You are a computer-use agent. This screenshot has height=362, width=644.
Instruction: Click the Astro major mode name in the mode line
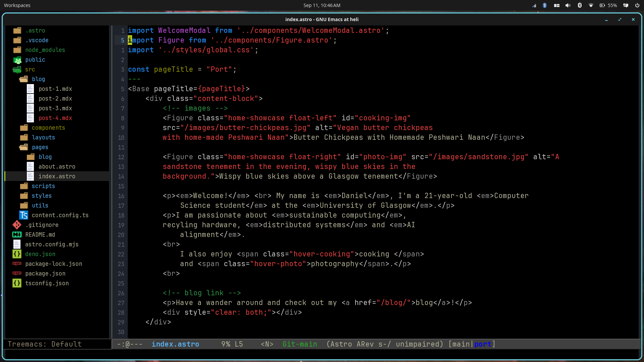pos(341,344)
